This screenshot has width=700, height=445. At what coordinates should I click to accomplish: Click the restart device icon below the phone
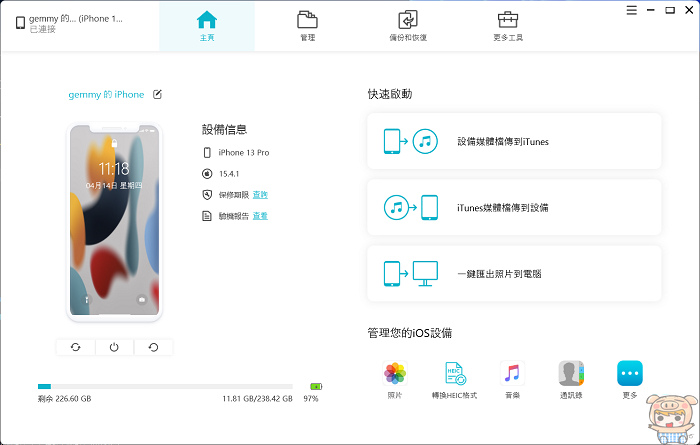click(153, 347)
